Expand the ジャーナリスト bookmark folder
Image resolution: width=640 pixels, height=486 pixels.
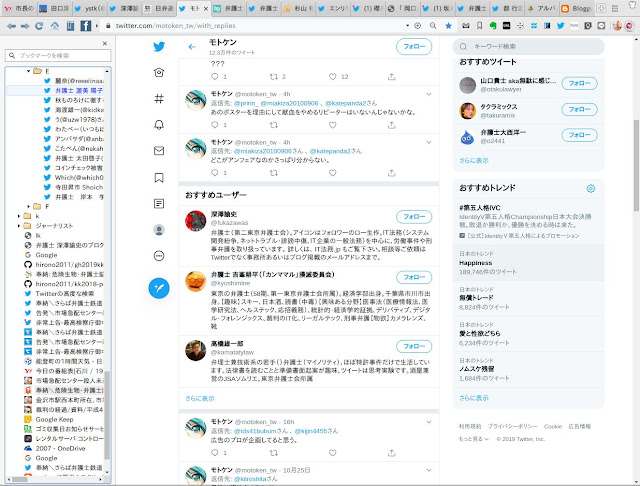[19, 226]
